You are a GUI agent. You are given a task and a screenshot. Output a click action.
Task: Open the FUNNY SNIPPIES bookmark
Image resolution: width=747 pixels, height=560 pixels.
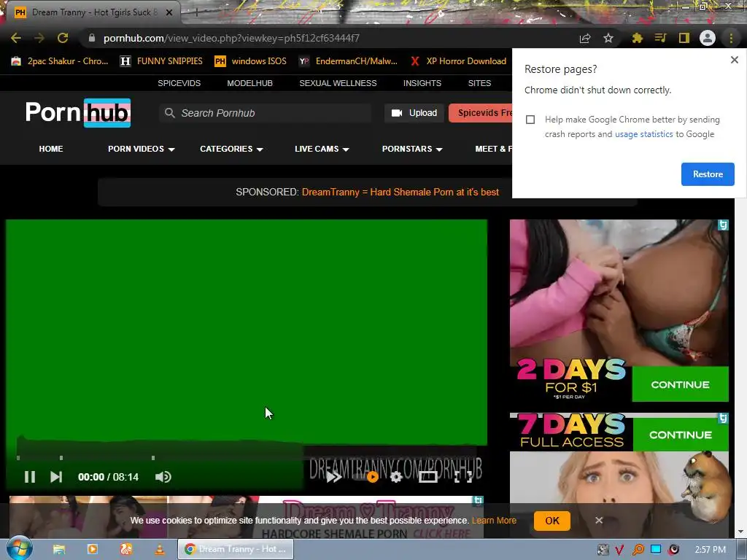161,61
